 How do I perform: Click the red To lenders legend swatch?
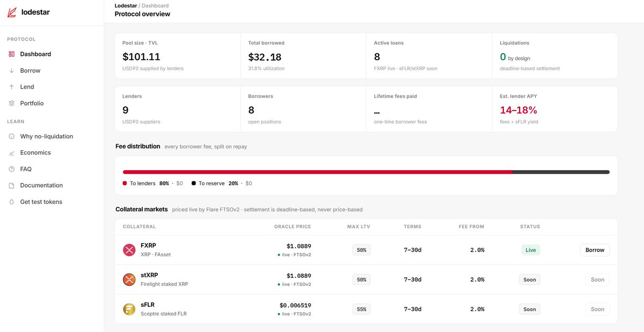(125, 183)
